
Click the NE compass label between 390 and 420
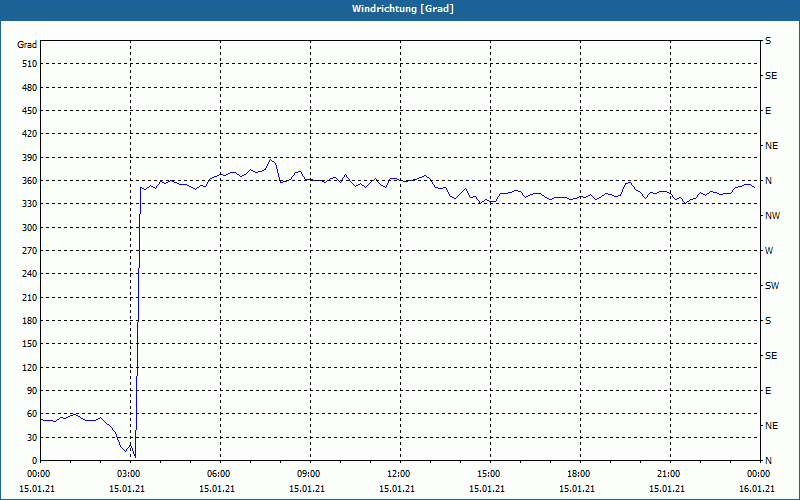tap(771, 146)
